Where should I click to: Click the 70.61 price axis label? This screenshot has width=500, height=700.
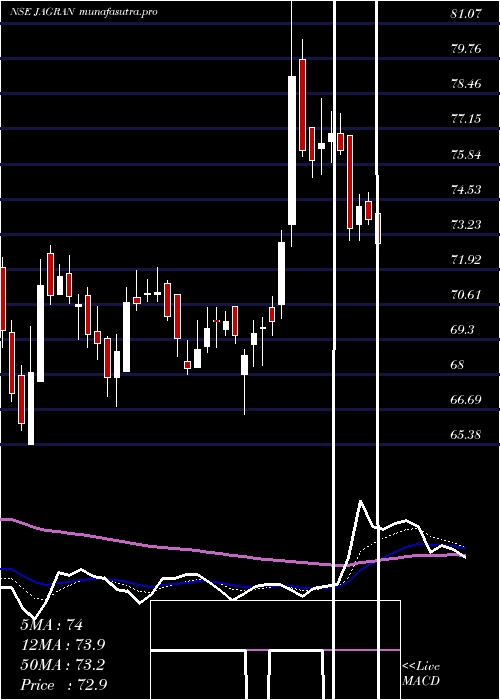[466, 294]
